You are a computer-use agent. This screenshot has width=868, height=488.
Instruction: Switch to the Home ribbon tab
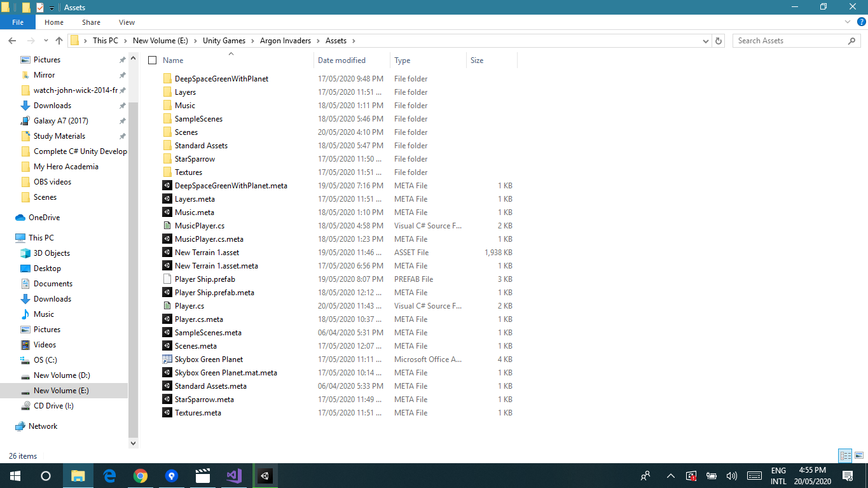(x=54, y=22)
